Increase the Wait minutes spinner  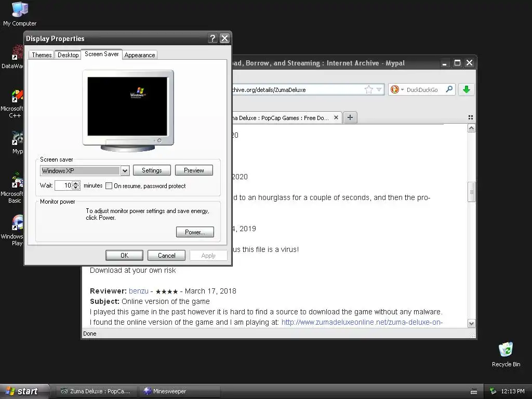tap(76, 183)
